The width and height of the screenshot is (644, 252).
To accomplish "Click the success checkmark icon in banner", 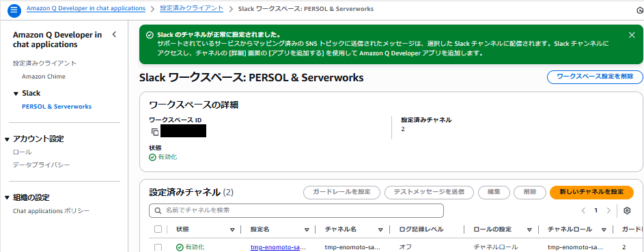I will tap(150, 35).
